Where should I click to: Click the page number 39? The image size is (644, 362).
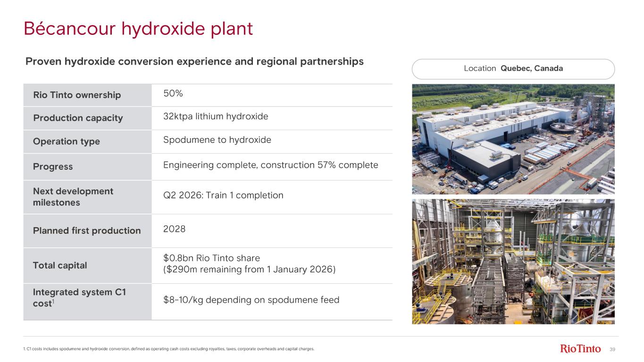pos(612,349)
